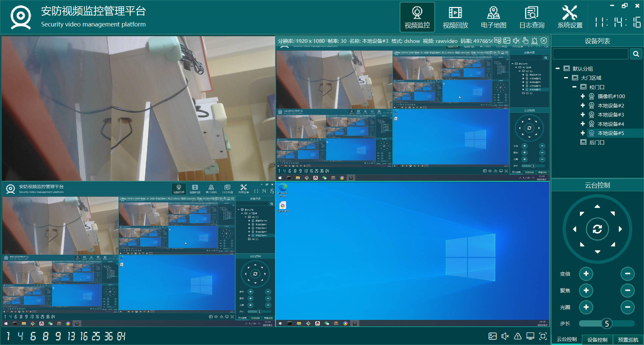The width and height of the screenshot is (644, 345).
Task: Decrease 光圈 aperture with minus button
Action: pos(628,307)
